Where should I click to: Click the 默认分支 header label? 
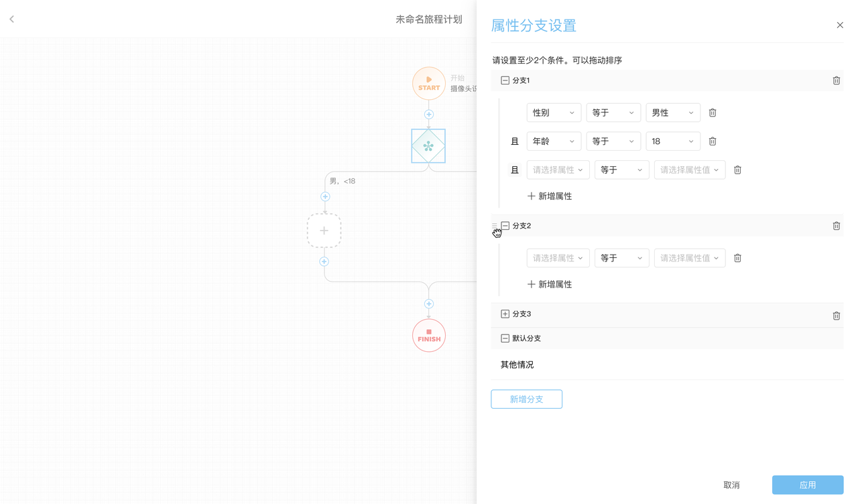526,338
